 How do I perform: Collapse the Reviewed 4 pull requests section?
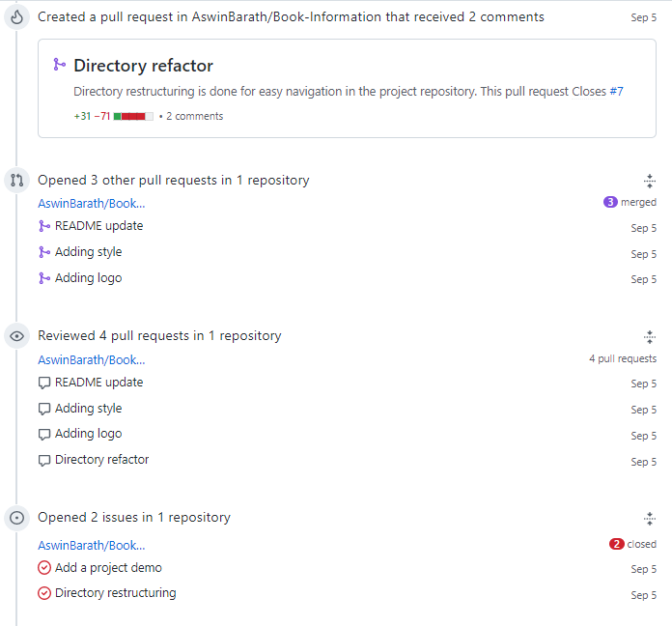(x=649, y=337)
